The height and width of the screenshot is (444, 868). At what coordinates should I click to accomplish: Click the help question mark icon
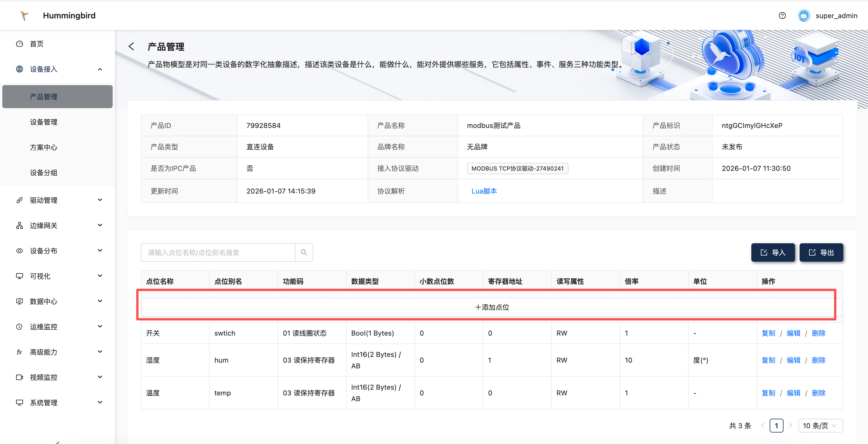click(x=782, y=16)
